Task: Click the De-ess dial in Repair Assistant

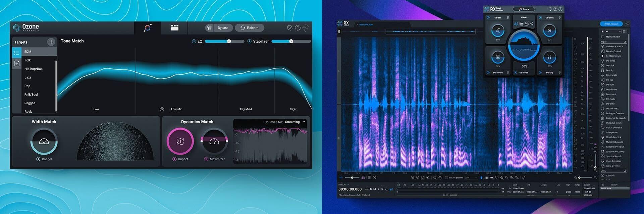Action: pos(498,31)
